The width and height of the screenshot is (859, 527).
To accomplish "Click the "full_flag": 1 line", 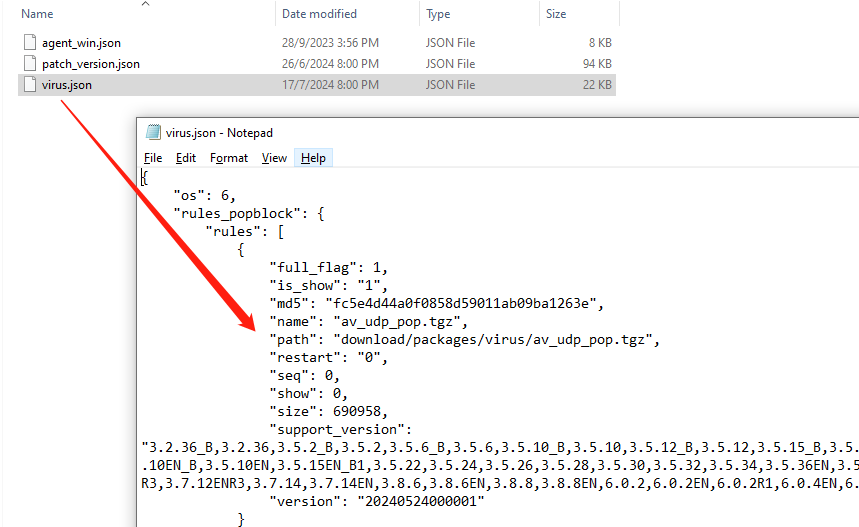I will coord(328,267).
